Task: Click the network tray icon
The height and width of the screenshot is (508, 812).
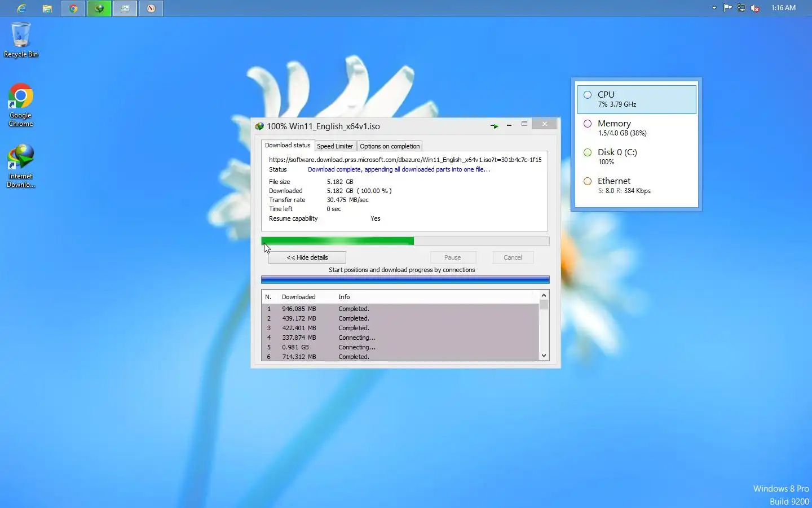Action: pyautogui.click(x=742, y=8)
